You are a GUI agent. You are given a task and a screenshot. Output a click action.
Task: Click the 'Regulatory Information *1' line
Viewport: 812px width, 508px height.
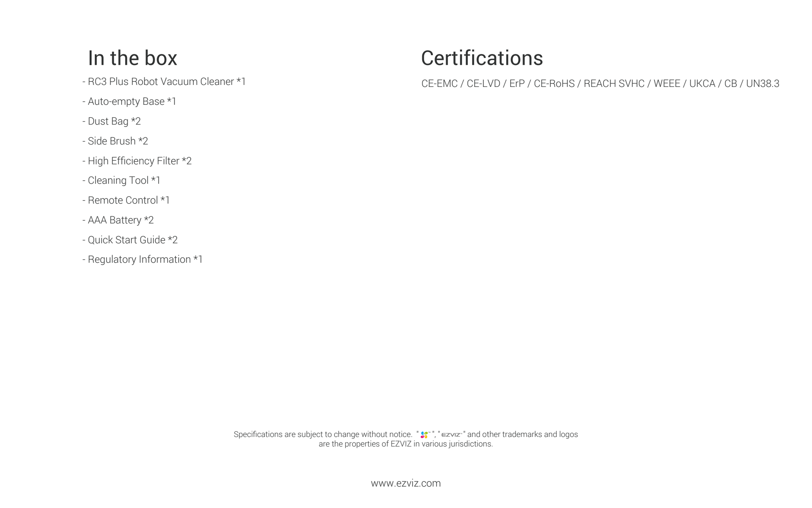click(142, 260)
